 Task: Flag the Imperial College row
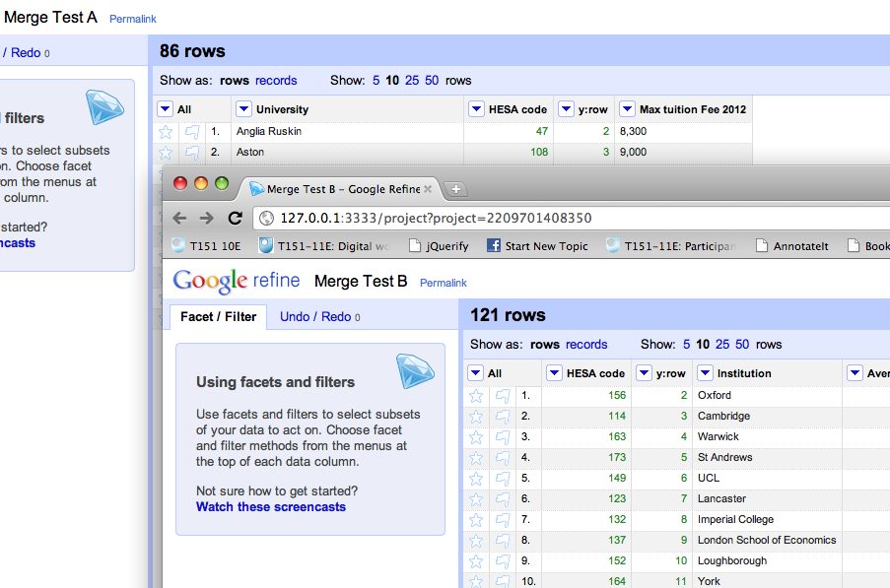coord(503,520)
